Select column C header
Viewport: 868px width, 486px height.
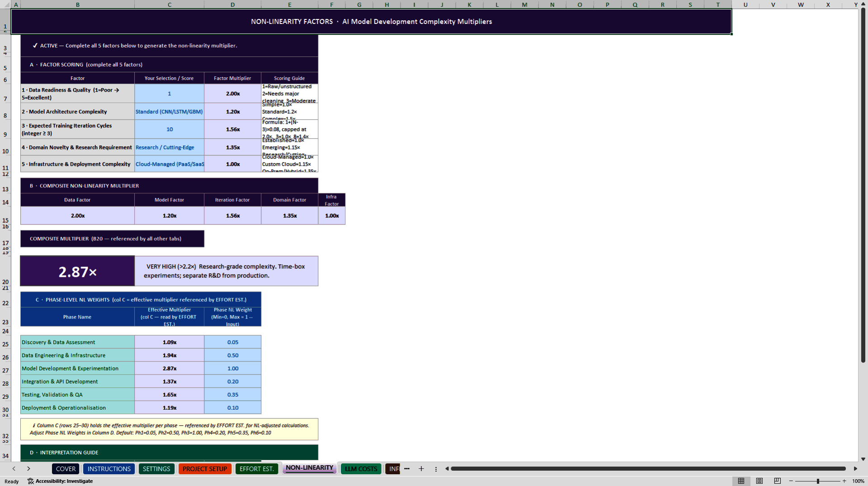(169, 5)
